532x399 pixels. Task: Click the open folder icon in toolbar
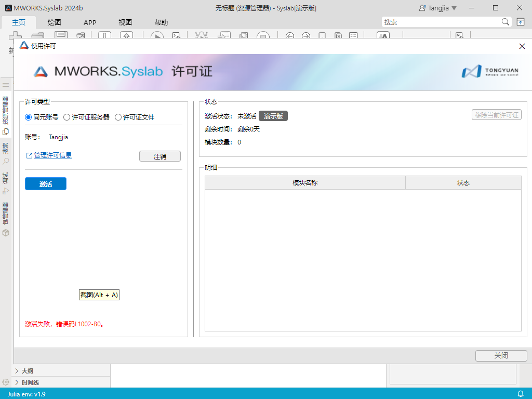(x=37, y=35)
